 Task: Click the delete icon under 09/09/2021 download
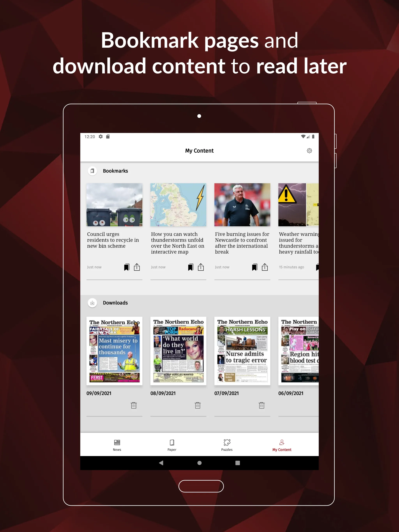134,405
